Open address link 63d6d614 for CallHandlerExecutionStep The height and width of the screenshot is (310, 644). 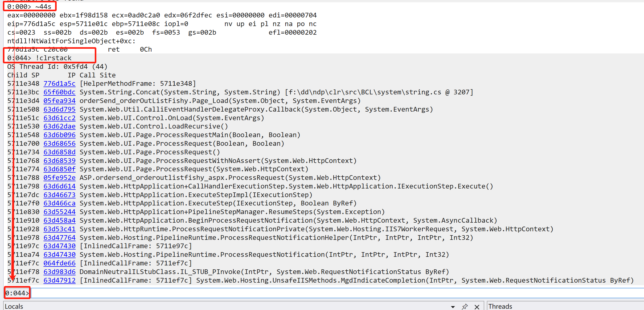click(59, 186)
